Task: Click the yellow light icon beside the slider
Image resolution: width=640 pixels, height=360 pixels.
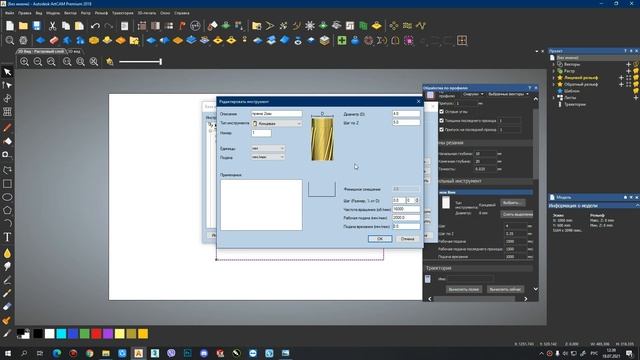Action: point(110,62)
